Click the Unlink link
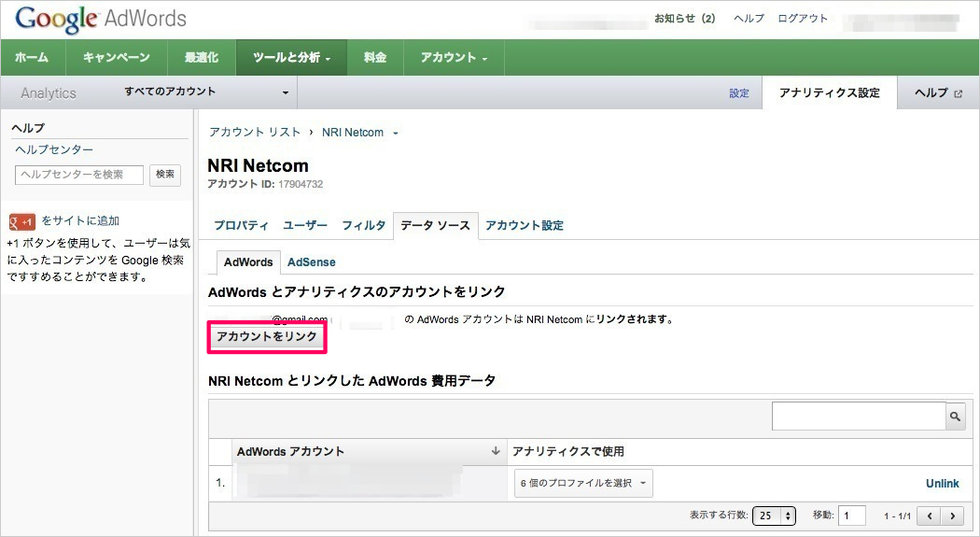Viewport: 980px width, 537px height. point(942,483)
